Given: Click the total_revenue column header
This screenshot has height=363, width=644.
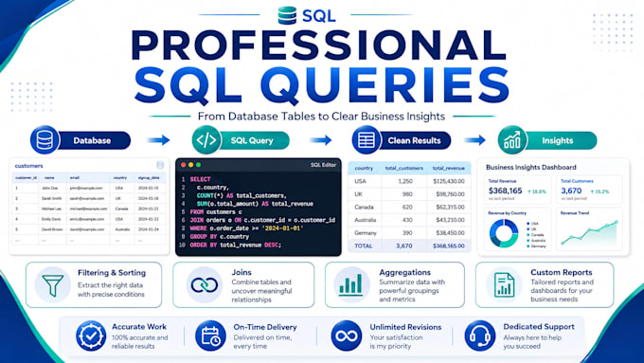Looking at the screenshot, I should pyautogui.click(x=449, y=168).
